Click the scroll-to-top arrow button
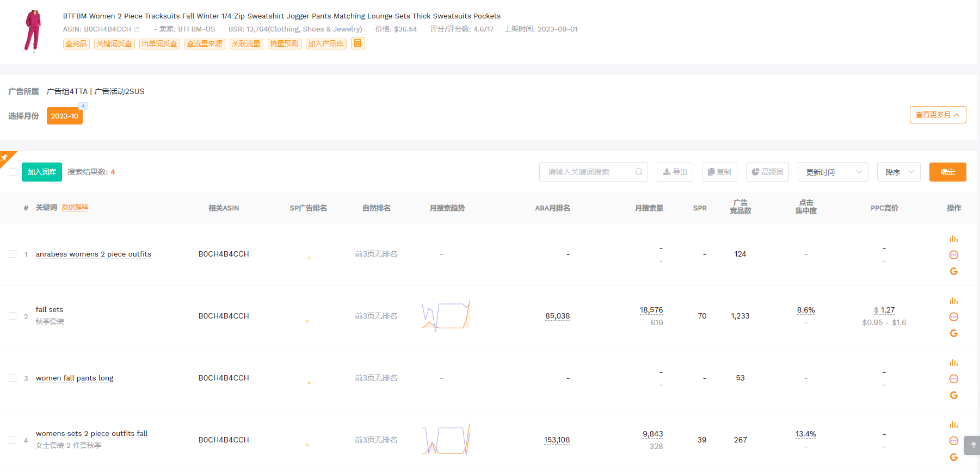980x474 pixels. tap(973, 445)
